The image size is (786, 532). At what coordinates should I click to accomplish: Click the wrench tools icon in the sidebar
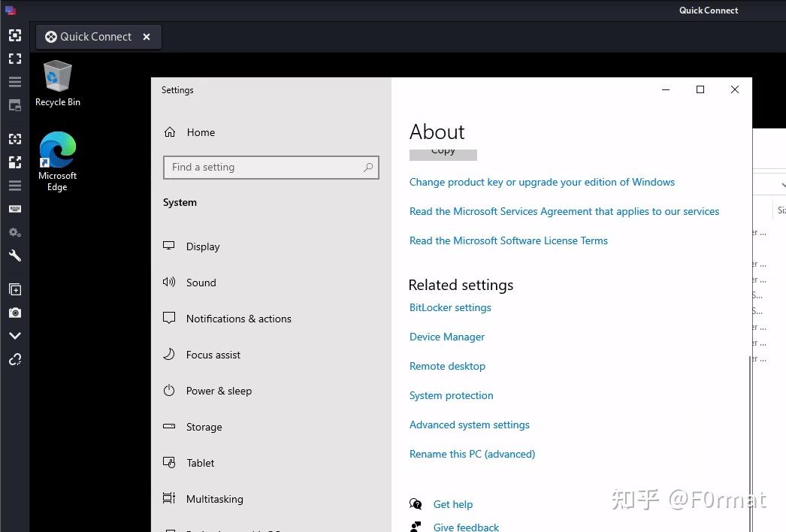(15, 255)
